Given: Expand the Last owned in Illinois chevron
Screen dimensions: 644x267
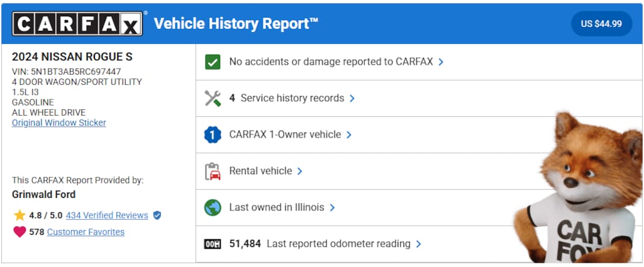Looking at the screenshot, I should click(x=332, y=208).
